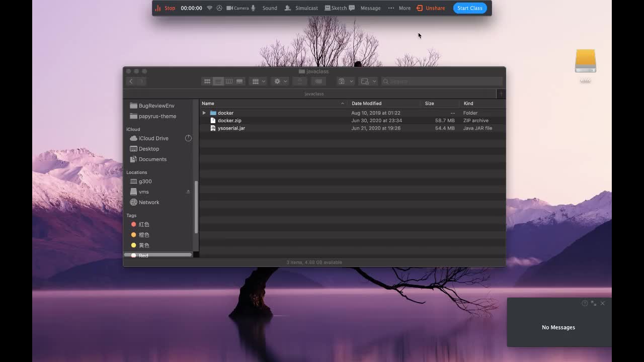Switch Finder to column view
The height and width of the screenshot is (362, 644).
click(229, 81)
